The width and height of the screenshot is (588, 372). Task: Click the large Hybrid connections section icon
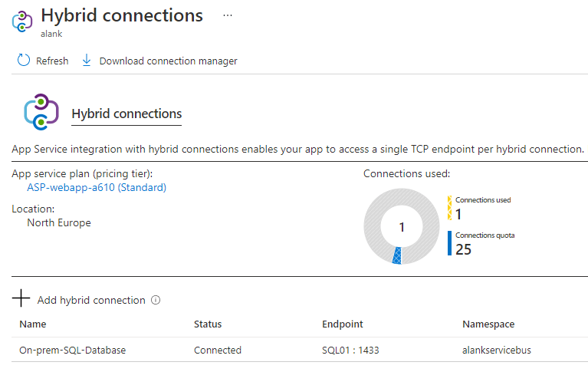pos(41,113)
